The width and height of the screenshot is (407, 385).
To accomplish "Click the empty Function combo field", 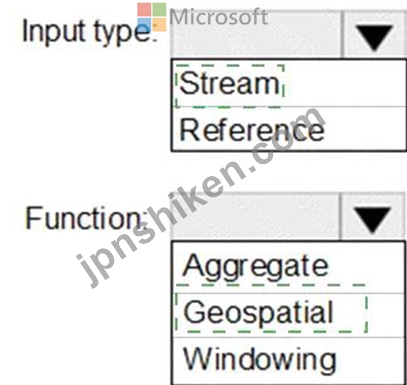I will click(256, 217).
